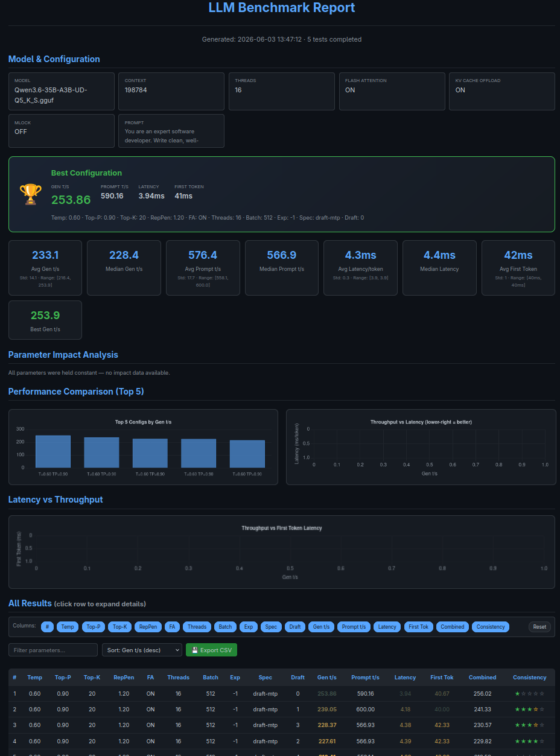Click the CONTEXT card value 198784
Screen dimensions: 560x756
point(136,90)
